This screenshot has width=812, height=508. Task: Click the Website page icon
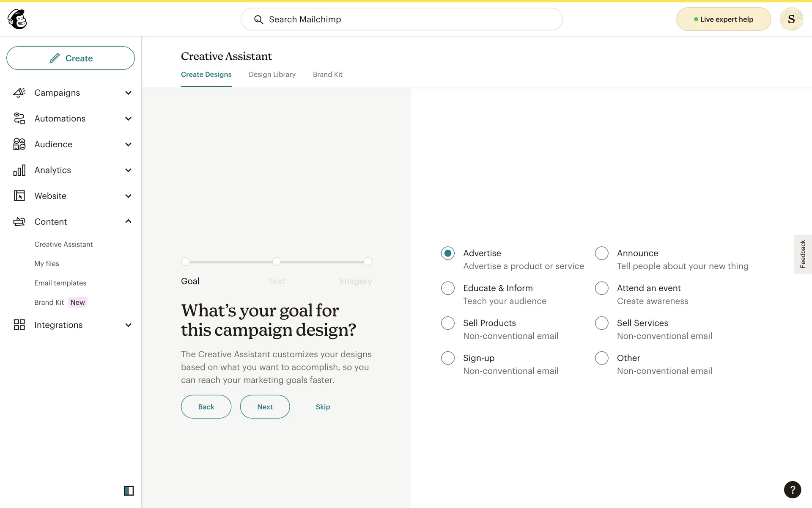click(19, 196)
